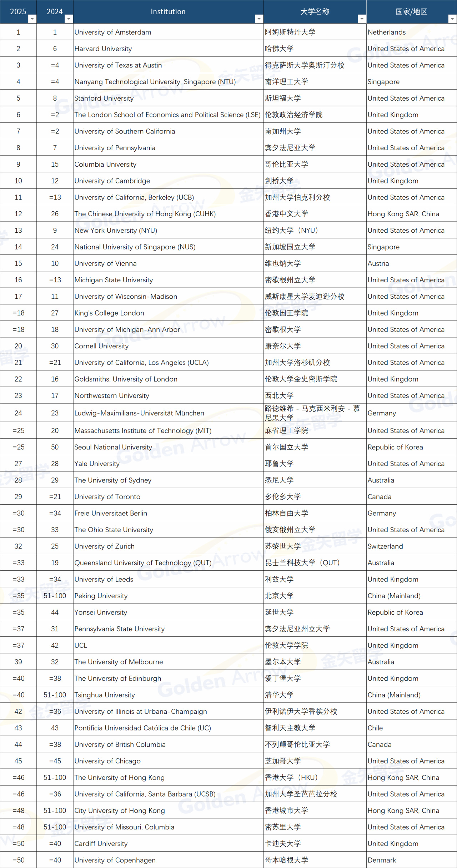This screenshot has width=457, height=868.
Task: Click the University of Cambridge cell
Action: (112, 181)
